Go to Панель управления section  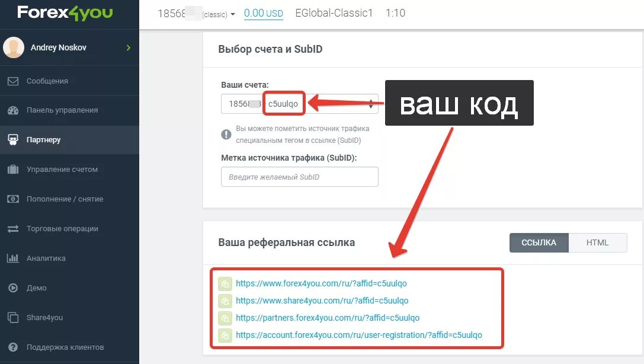69,110
